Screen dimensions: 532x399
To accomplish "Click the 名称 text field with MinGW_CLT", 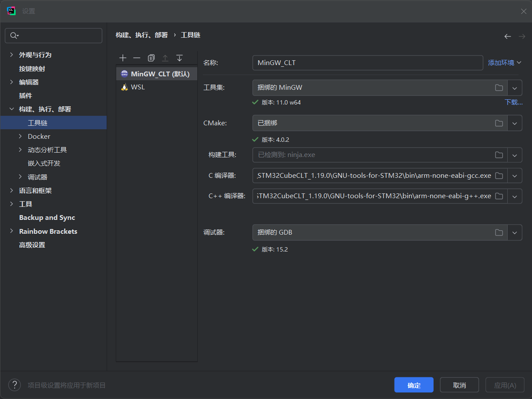I will pos(367,63).
